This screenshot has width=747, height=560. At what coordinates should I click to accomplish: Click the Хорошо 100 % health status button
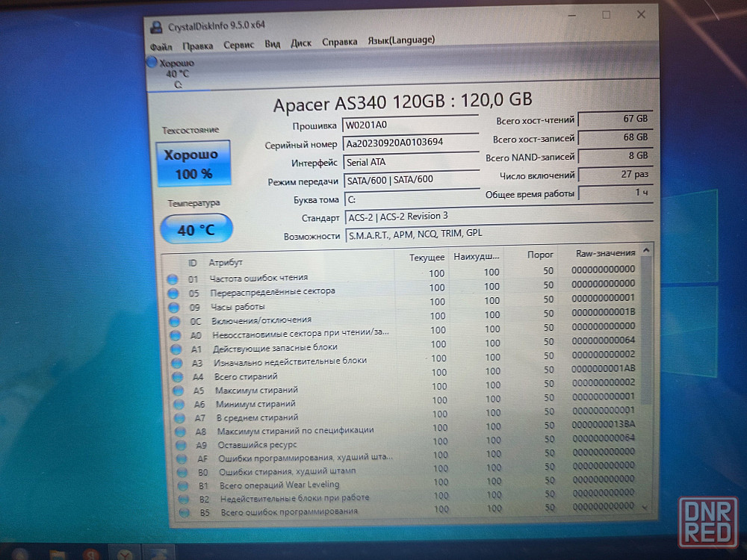click(x=193, y=164)
